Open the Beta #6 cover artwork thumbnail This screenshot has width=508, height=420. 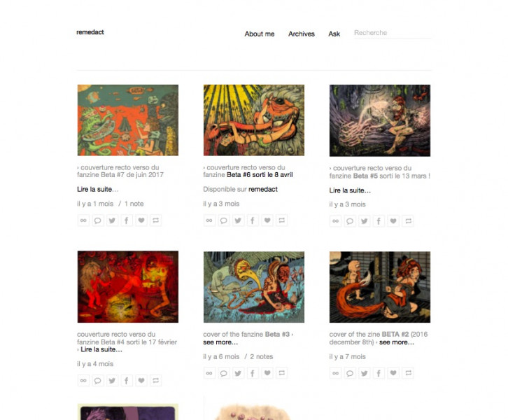pyautogui.click(x=254, y=120)
